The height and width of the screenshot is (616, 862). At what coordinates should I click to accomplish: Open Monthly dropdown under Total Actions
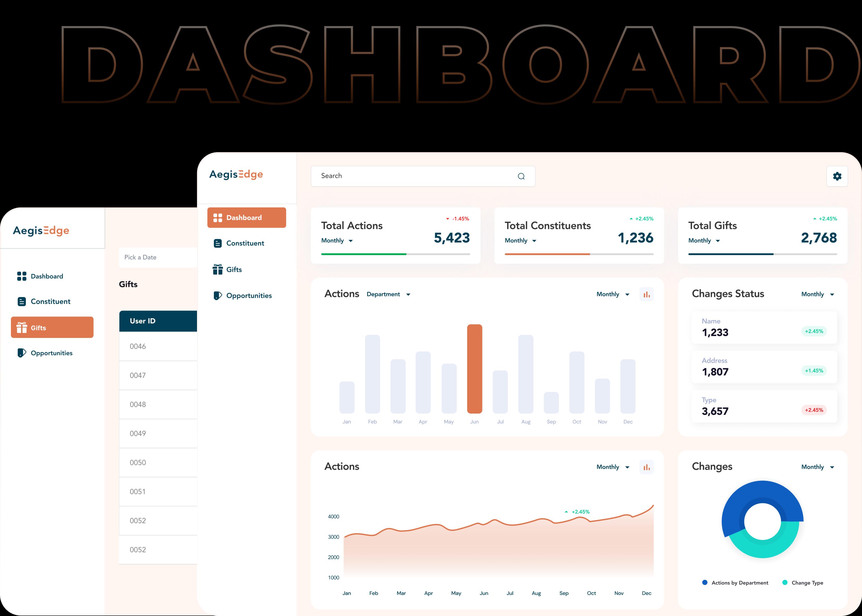[x=337, y=241]
